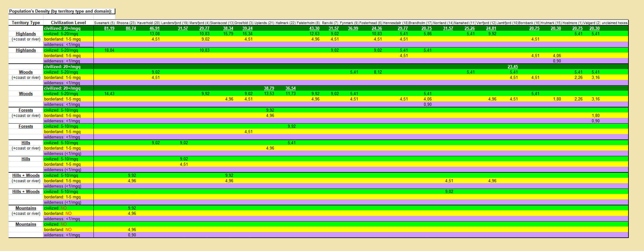644x251 pixels.
Task: Select the "Brandholm (17)" domain header
Action: tap(421, 23)
